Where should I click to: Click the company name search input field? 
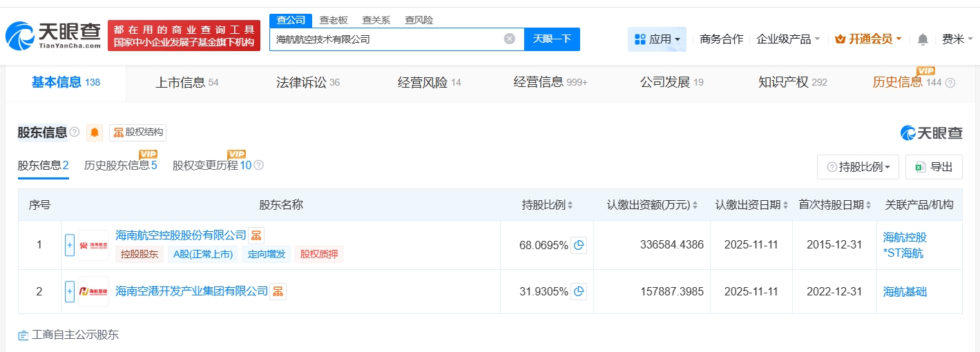[x=387, y=39]
